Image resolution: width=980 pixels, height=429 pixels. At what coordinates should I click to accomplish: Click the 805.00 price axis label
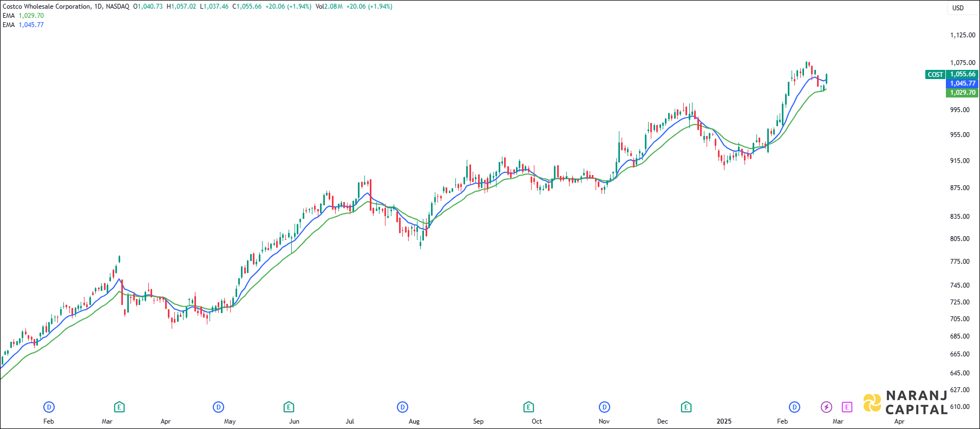[960, 239]
